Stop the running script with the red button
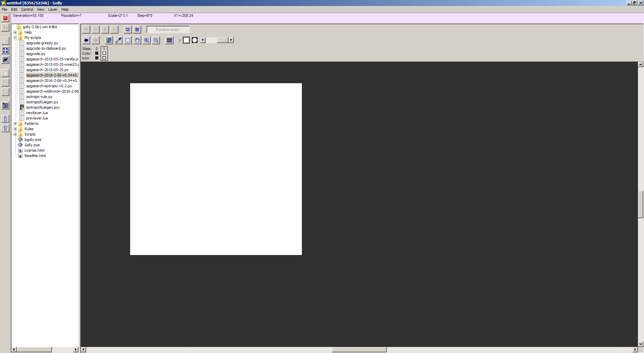 point(5,18)
